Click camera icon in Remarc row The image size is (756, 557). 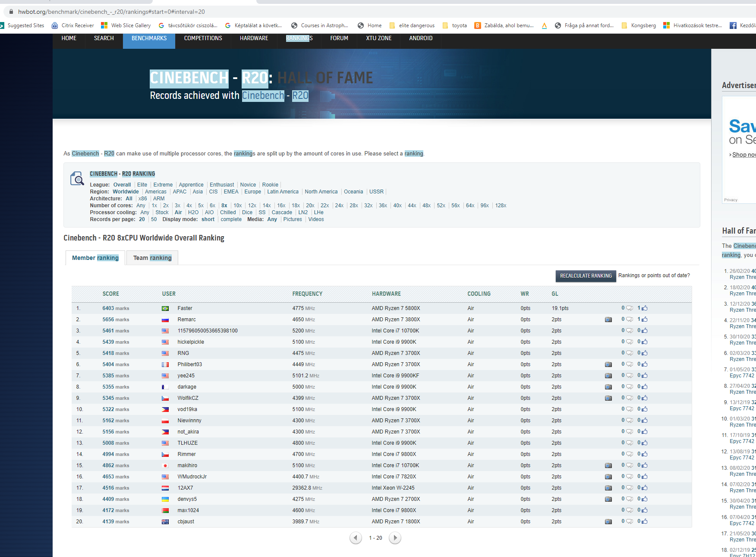tap(608, 320)
